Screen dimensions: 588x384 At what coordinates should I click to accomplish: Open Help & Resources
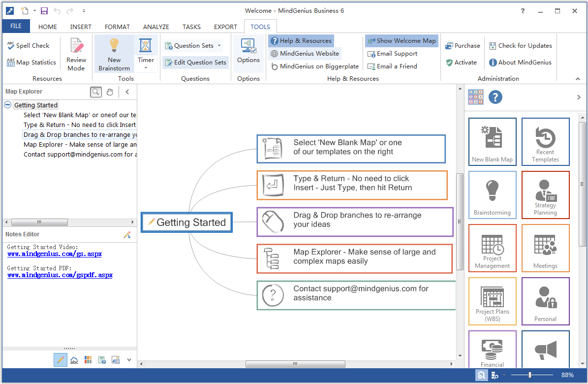click(x=301, y=40)
